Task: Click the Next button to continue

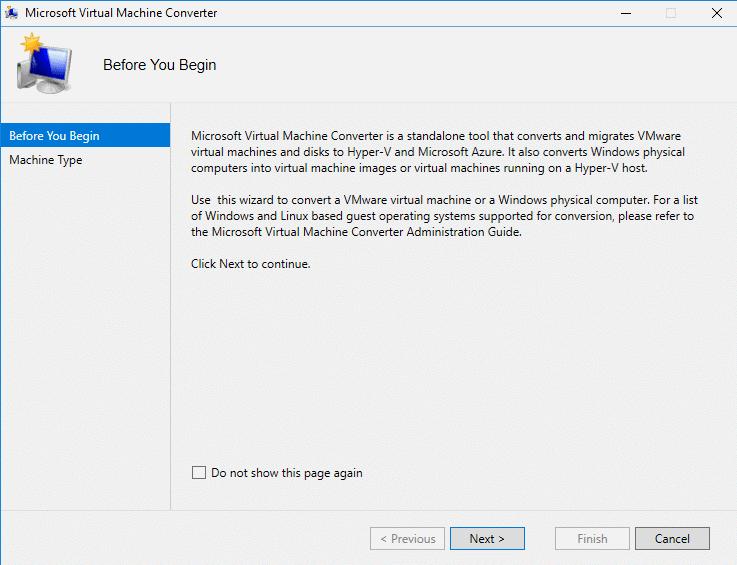Action: 487,538
